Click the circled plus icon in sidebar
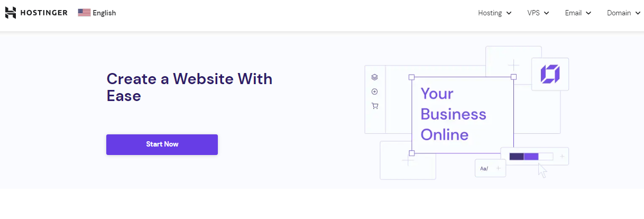 (375, 92)
